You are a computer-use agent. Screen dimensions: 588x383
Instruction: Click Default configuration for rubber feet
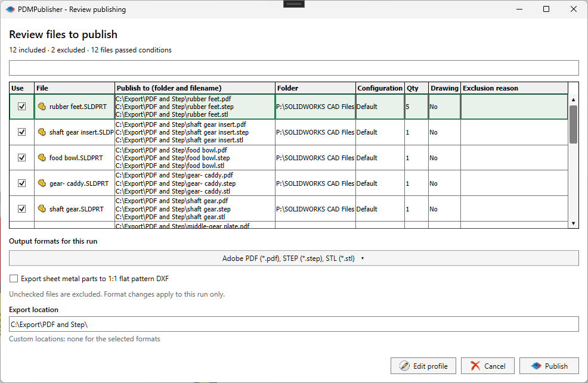pos(367,107)
